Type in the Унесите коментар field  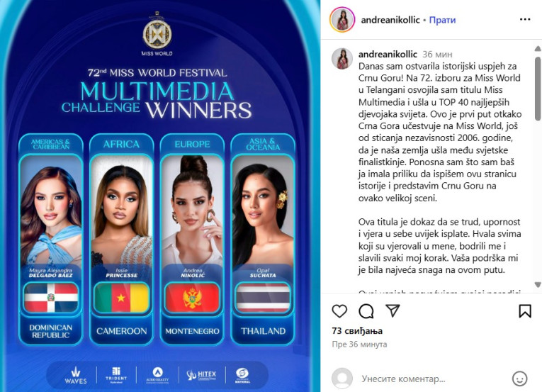coord(434,379)
